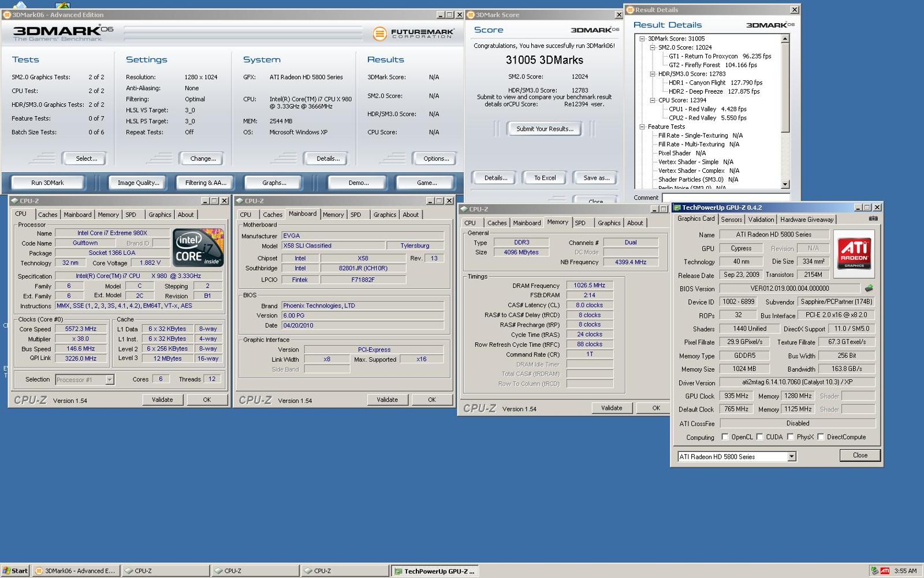Image resolution: width=924 pixels, height=578 pixels.
Task: Open the Processor #1 selection dropdown in CPU-Z
Action: point(109,380)
